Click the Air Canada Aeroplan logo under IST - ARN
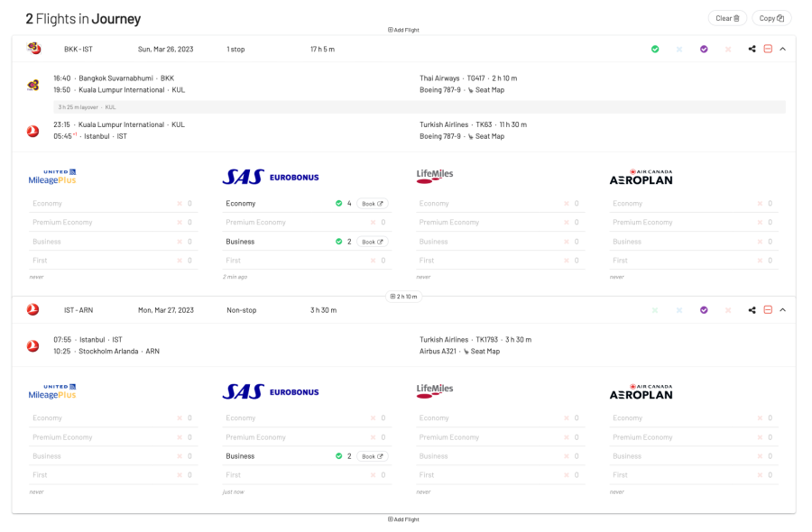Screen dimensions: 812x532 [x=641, y=391]
